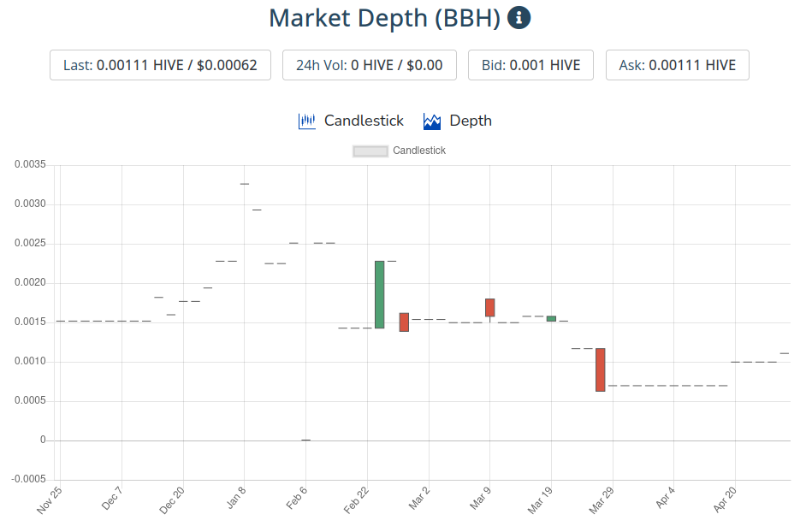Click the small green candle at Mar 19
Image resolution: width=806 pixels, height=532 pixels.
tap(551, 319)
